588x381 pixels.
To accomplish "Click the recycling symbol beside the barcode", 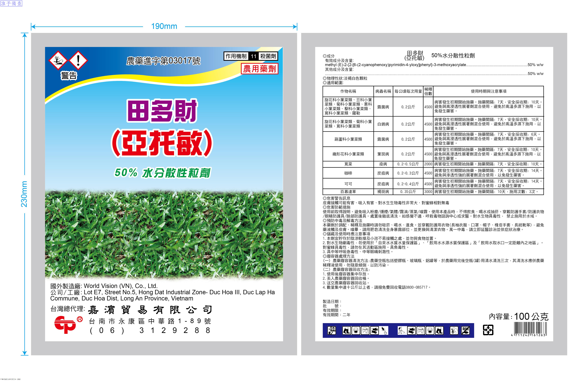I will click(x=488, y=330).
